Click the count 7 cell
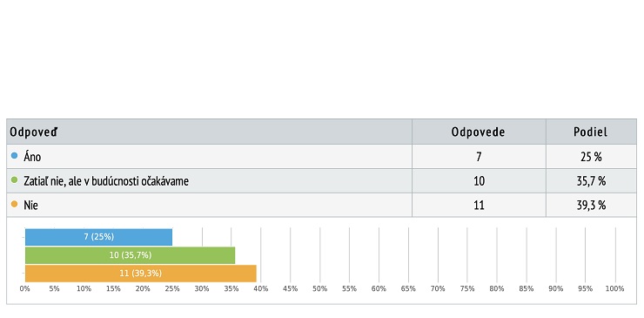Image resolution: width=644 pixels, height=318 pixels. (479, 156)
